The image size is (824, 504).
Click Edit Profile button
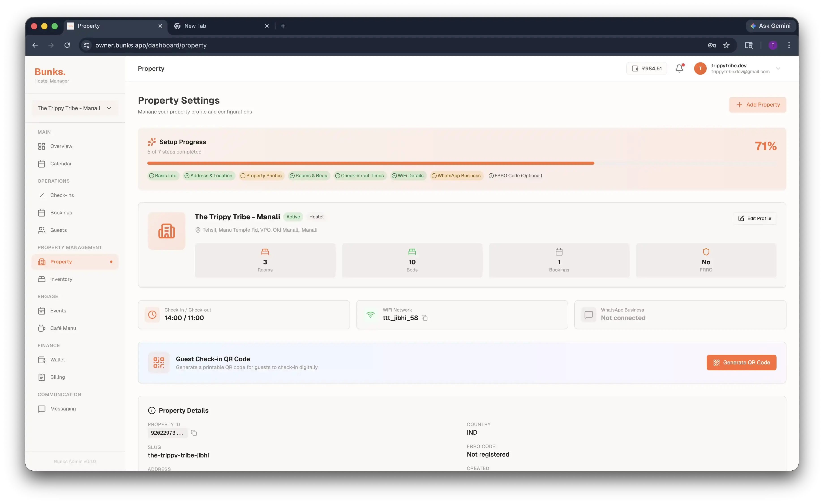point(754,218)
